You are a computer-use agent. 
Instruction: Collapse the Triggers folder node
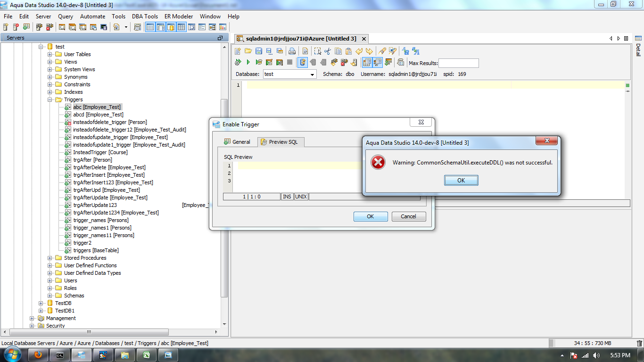50,99
